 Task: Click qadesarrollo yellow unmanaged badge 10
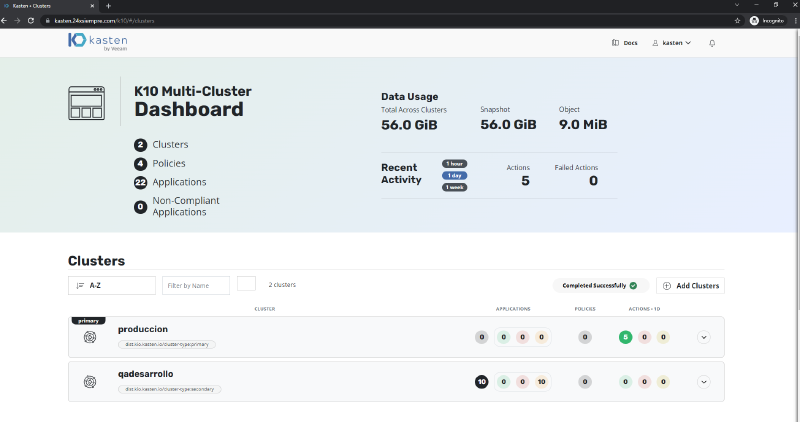click(x=541, y=382)
